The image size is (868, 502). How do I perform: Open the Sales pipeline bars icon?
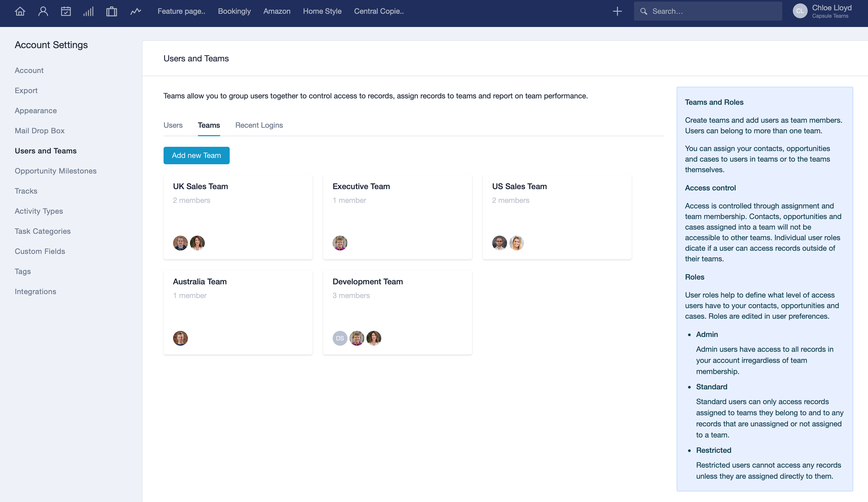click(89, 11)
